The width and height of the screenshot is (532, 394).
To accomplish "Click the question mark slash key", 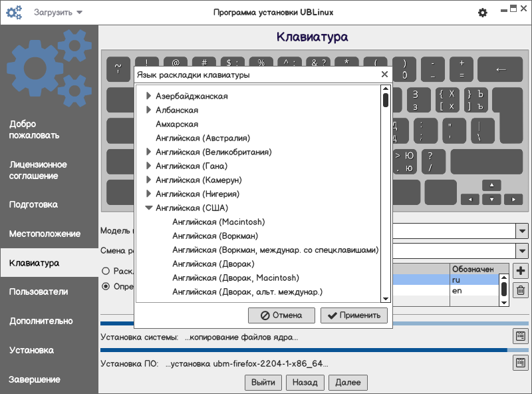I will pyautogui.click(x=433, y=162).
